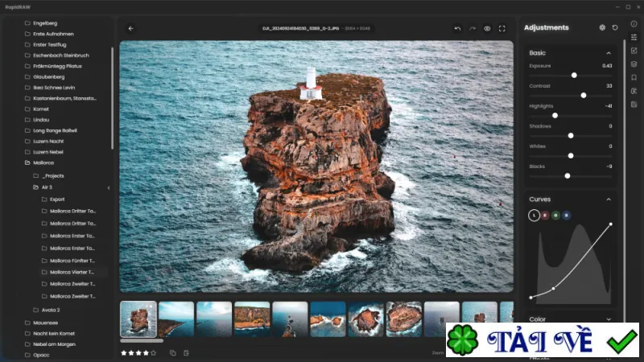Undo the last adjustment
The image size is (644, 362).
tap(457, 28)
